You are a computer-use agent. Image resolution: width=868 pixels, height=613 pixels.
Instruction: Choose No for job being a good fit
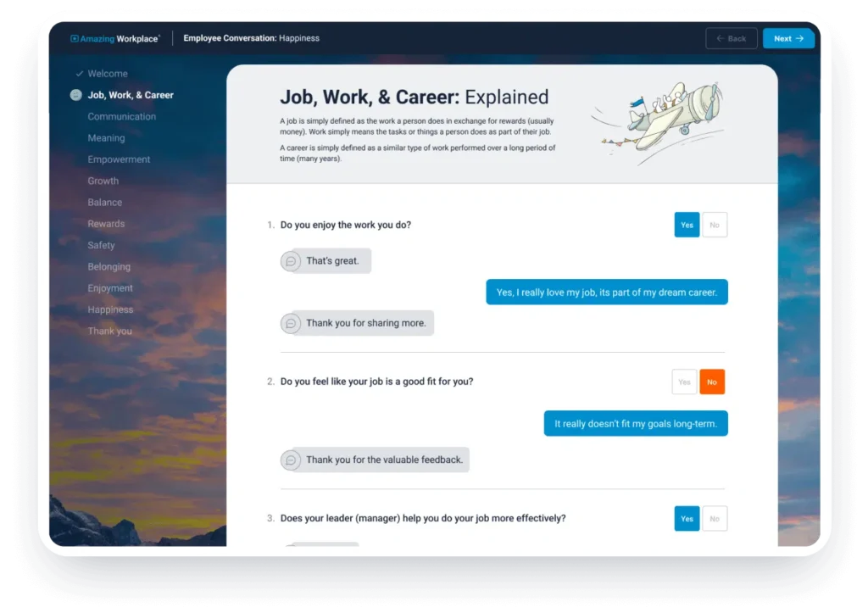pos(712,382)
